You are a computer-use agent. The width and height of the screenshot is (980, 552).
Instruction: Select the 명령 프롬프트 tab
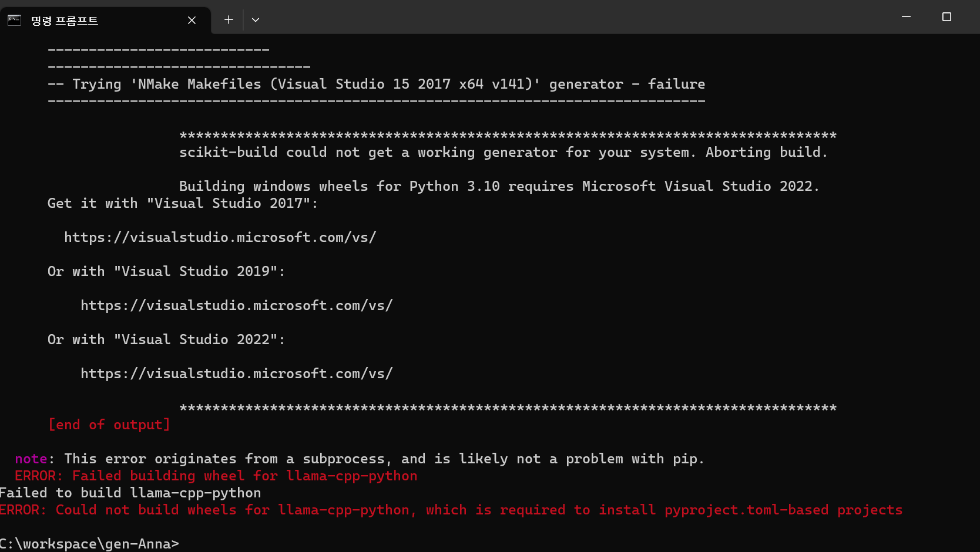[x=105, y=21]
